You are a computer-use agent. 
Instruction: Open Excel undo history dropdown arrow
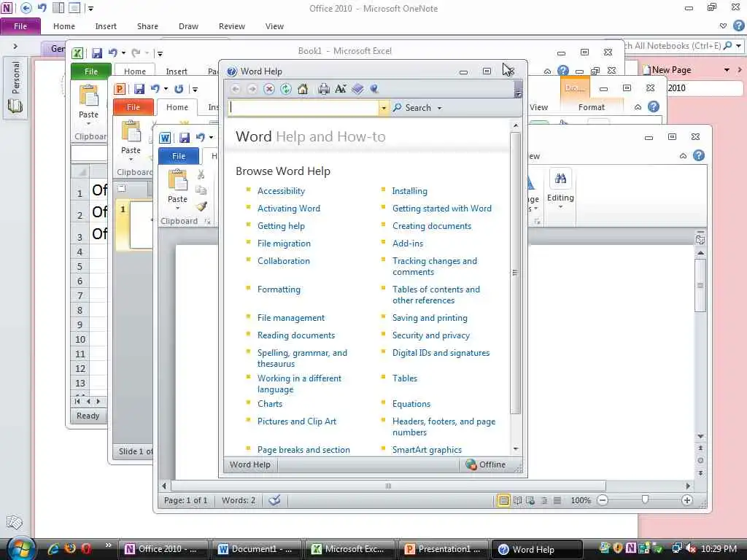coord(123,52)
